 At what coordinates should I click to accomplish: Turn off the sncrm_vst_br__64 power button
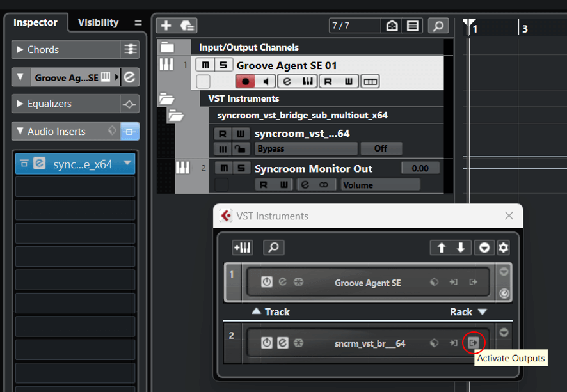click(266, 343)
